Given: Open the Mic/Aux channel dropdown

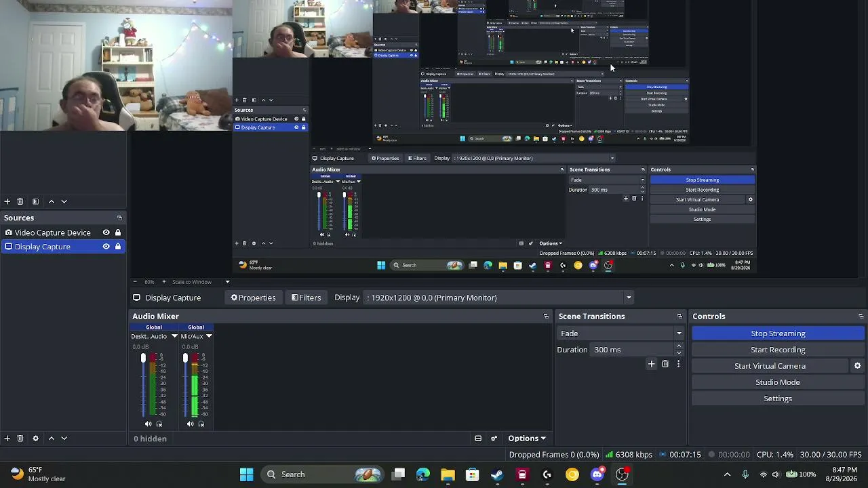Looking at the screenshot, I should pyautogui.click(x=209, y=336).
